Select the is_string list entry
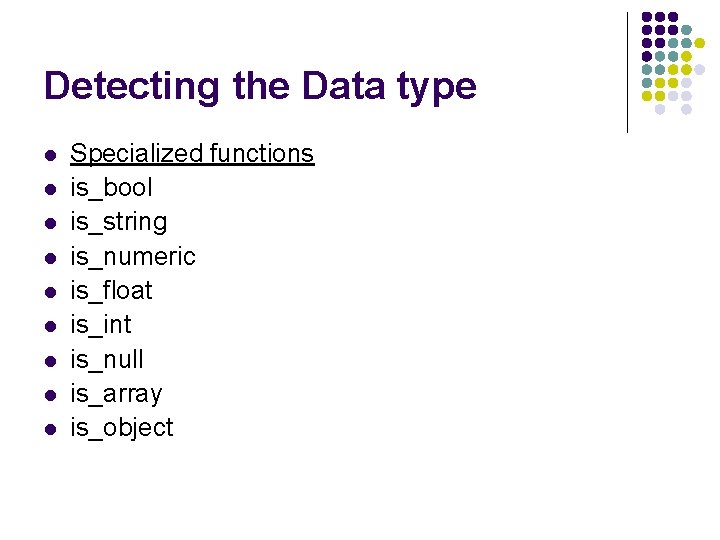 (x=118, y=221)
